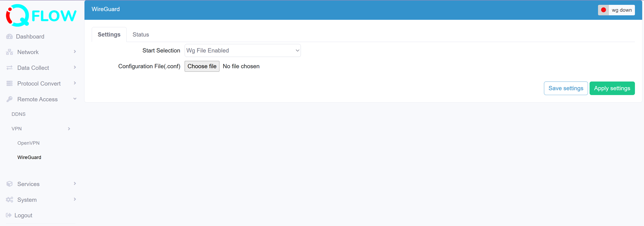The width and height of the screenshot is (644, 226).
Task: Select the Settings tab
Action: tap(109, 34)
